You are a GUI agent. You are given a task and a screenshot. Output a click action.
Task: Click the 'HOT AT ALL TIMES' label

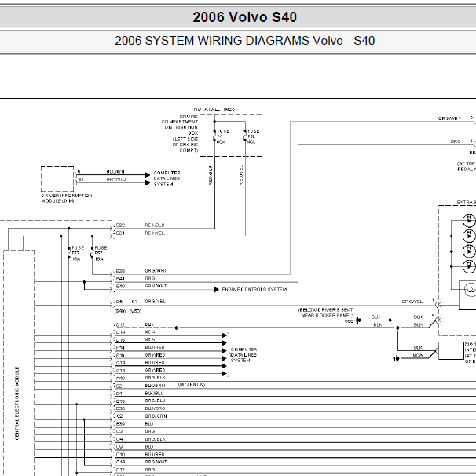[x=214, y=109]
